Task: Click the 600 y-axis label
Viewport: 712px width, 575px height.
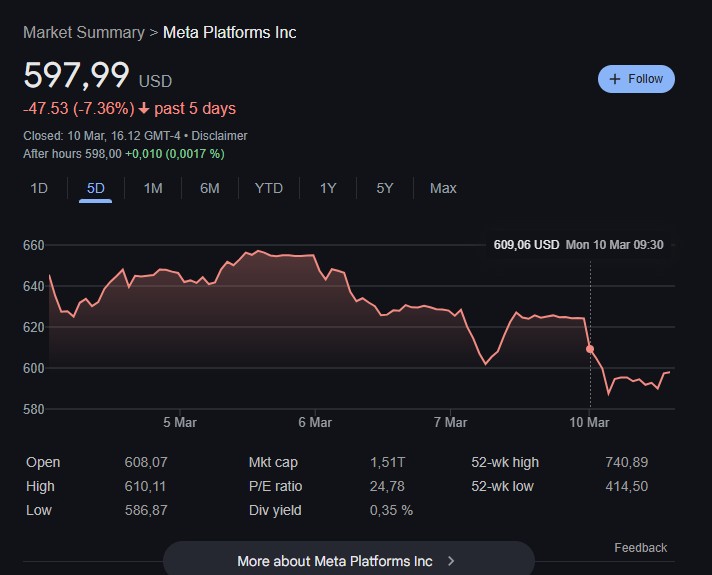Action: tap(34, 368)
